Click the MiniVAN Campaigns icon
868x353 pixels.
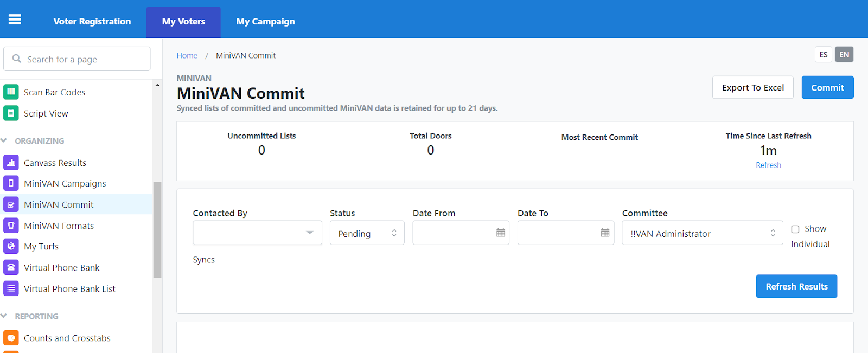point(11,183)
